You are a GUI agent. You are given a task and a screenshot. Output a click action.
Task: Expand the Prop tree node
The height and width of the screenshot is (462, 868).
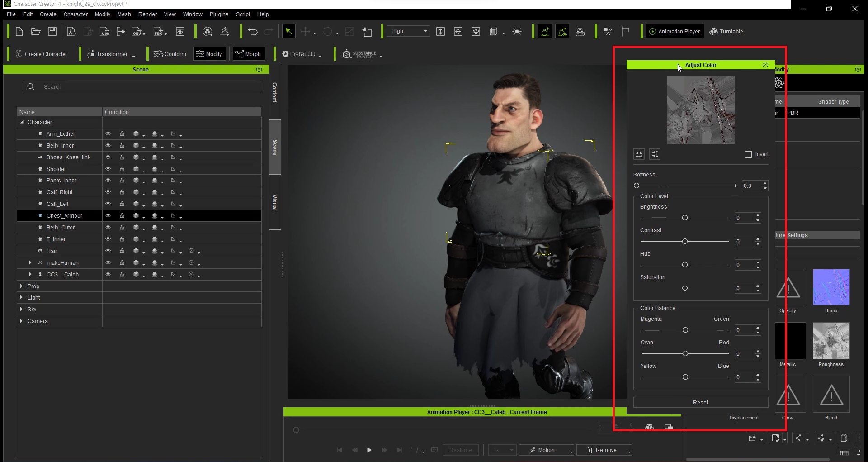(x=21, y=286)
